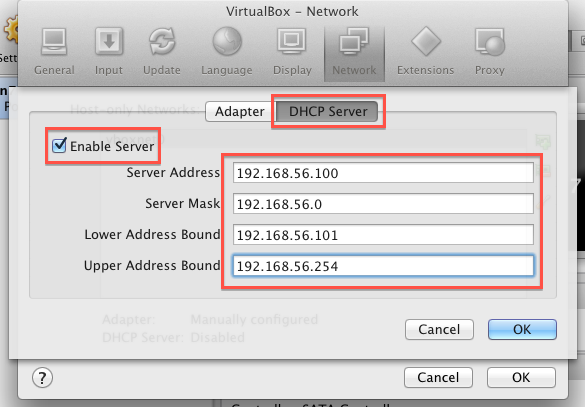This screenshot has width=585, height=407.
Task: Toggle the Enable Server checkbox
Action: pyautogui.click(x=59, y=145)
